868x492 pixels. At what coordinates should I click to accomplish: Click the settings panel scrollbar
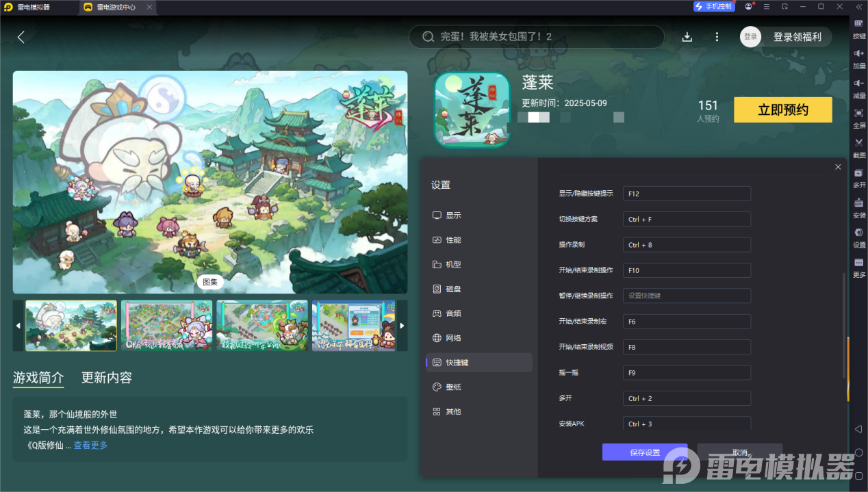pos(843,322)
